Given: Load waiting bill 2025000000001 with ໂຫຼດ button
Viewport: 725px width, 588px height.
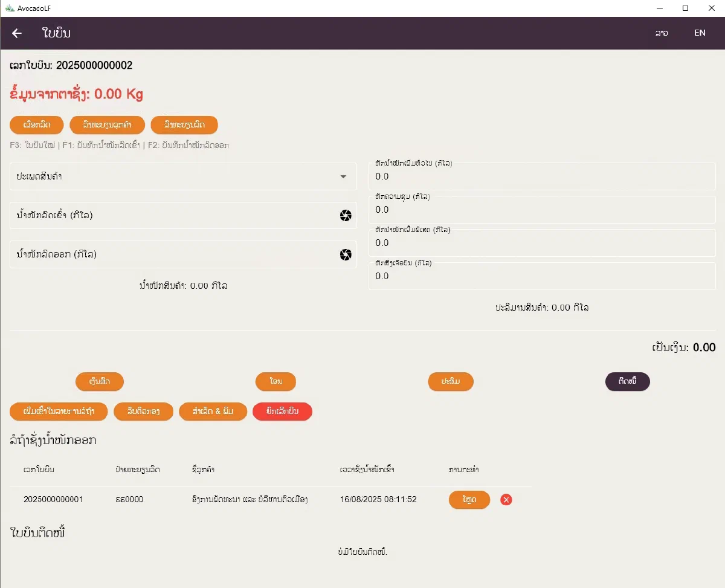Looking at the screenshot, I should click(x=469, y=500).
